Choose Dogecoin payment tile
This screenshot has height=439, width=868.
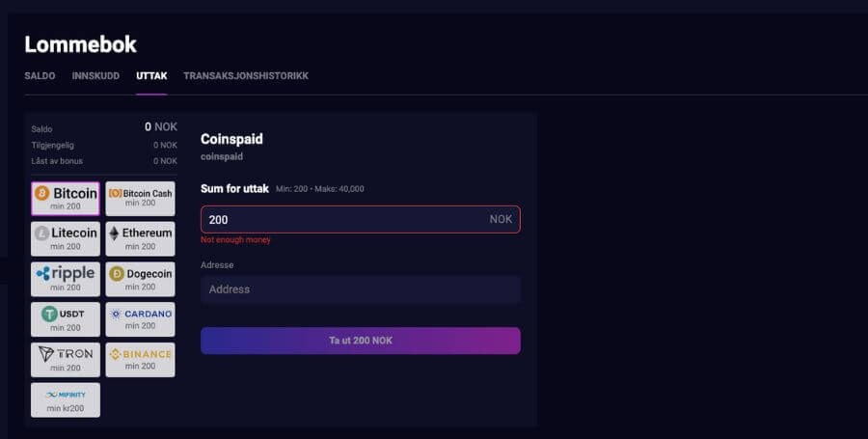[x=140, y=279]
